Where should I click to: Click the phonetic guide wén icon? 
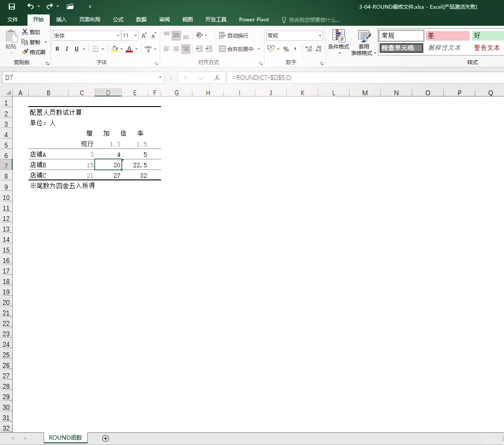(148, 49)
